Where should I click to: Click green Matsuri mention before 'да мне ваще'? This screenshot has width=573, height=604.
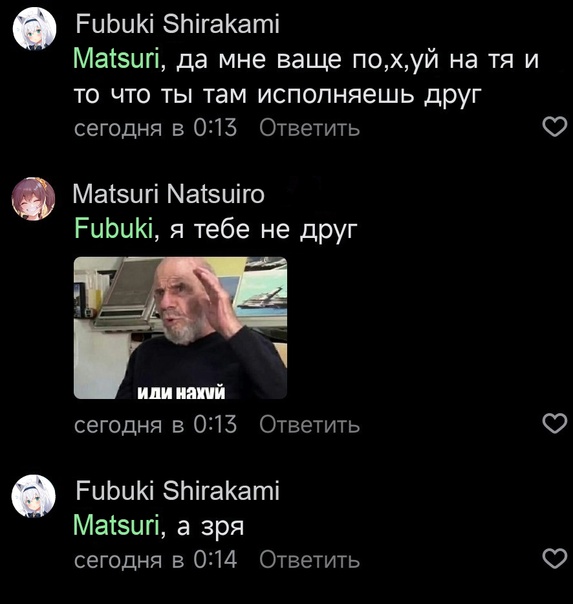click(x=116, y=60)
